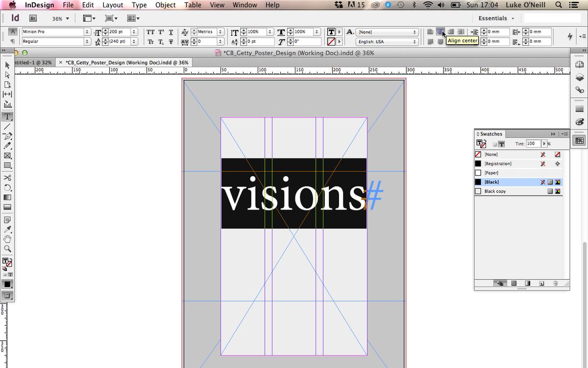Image resolution: width=588 pixels, height=368 pixels.
Task: Select the Black copy swatch
Action: coord(495,191)
